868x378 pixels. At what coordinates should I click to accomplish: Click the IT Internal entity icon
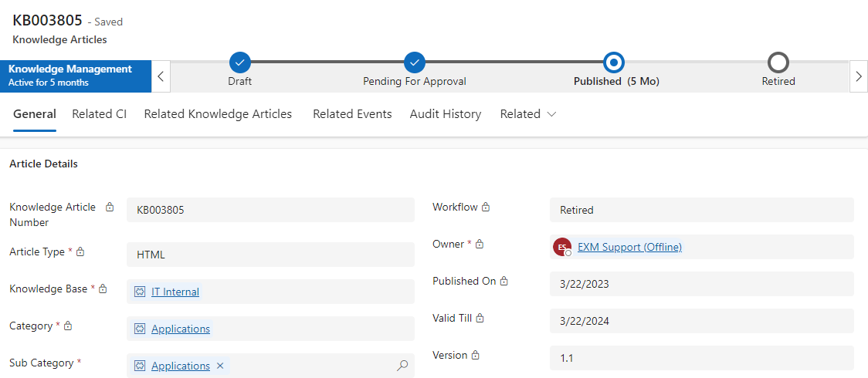coord(140,292)
